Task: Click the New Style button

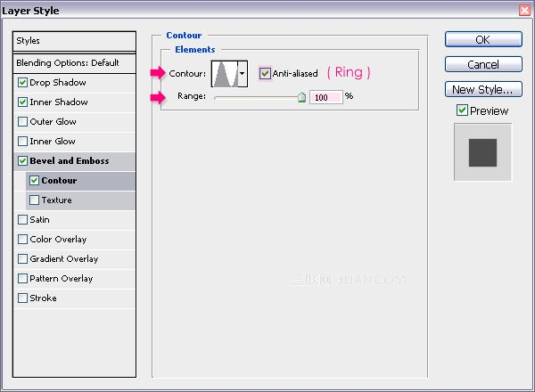Action: point(483,89)
